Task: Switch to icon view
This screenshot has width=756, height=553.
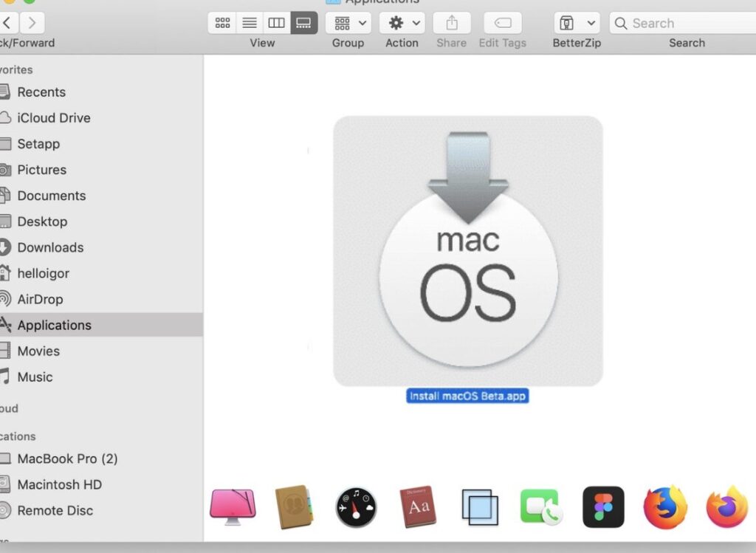Action: pyautogui.click(x=222, y=23)
